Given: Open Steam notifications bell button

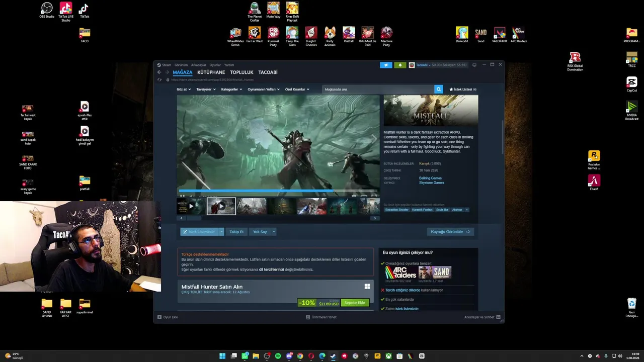Looking at the screenshot, I should click(400, 65).
